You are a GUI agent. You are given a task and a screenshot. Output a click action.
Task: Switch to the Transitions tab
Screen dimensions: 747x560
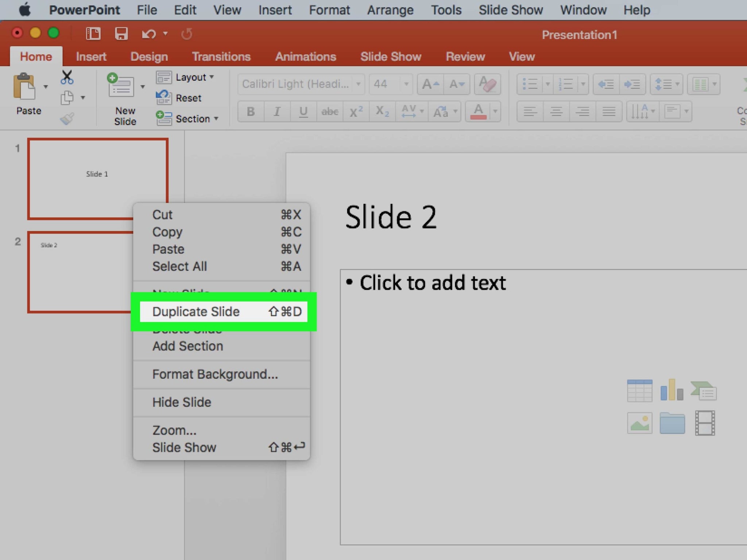[x=221, y=57]
